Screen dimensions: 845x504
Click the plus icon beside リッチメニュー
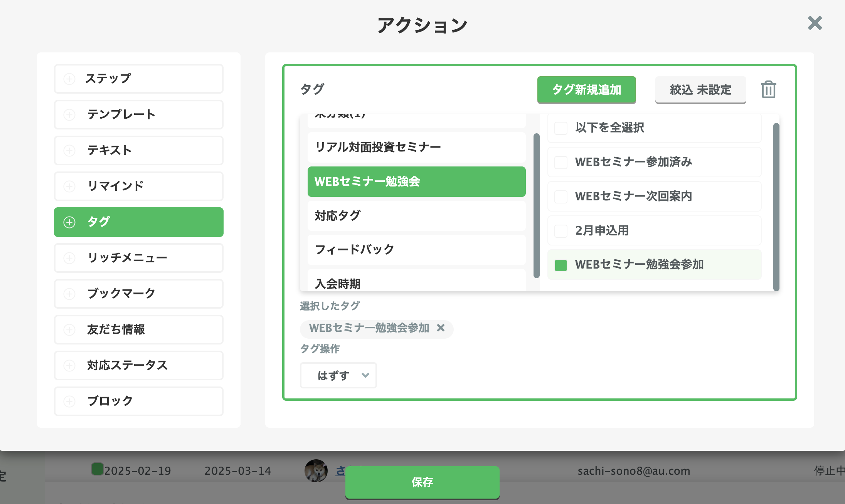coord(70,258)
